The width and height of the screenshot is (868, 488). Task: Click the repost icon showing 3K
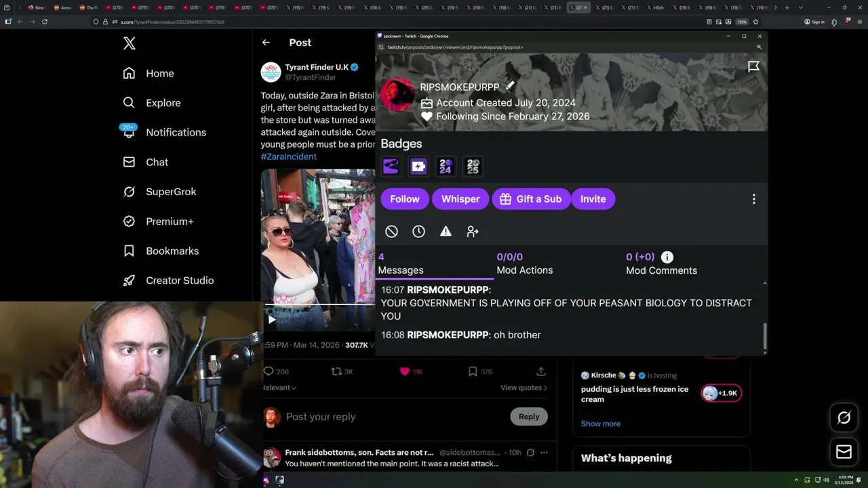coord(336,371)
